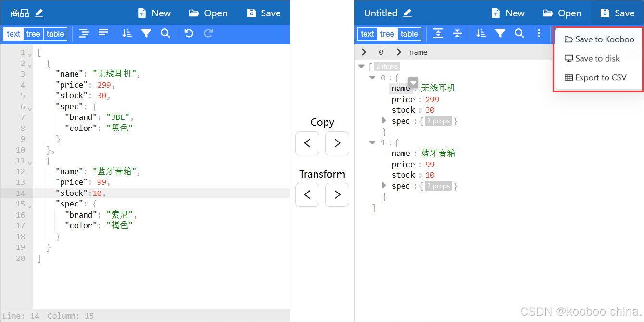Click sort icon in right toolbar
The image size is (644, 322).
click(481, 33)
